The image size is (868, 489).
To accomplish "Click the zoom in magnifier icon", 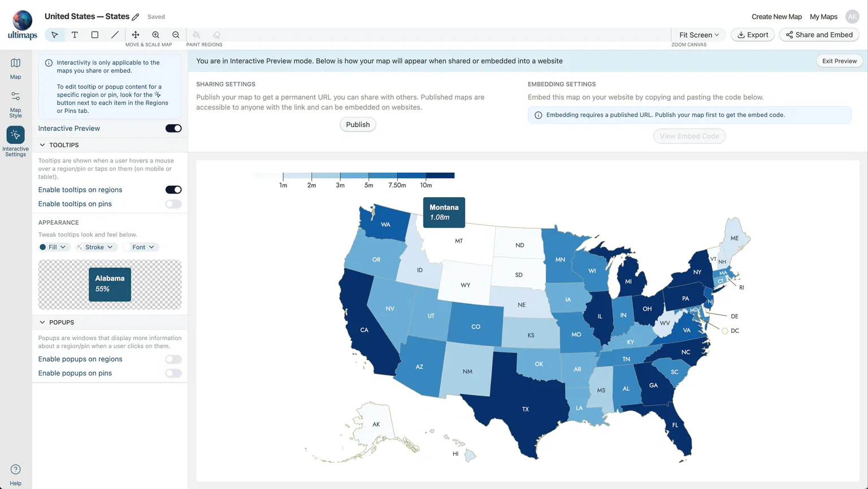I will (156, 35).
